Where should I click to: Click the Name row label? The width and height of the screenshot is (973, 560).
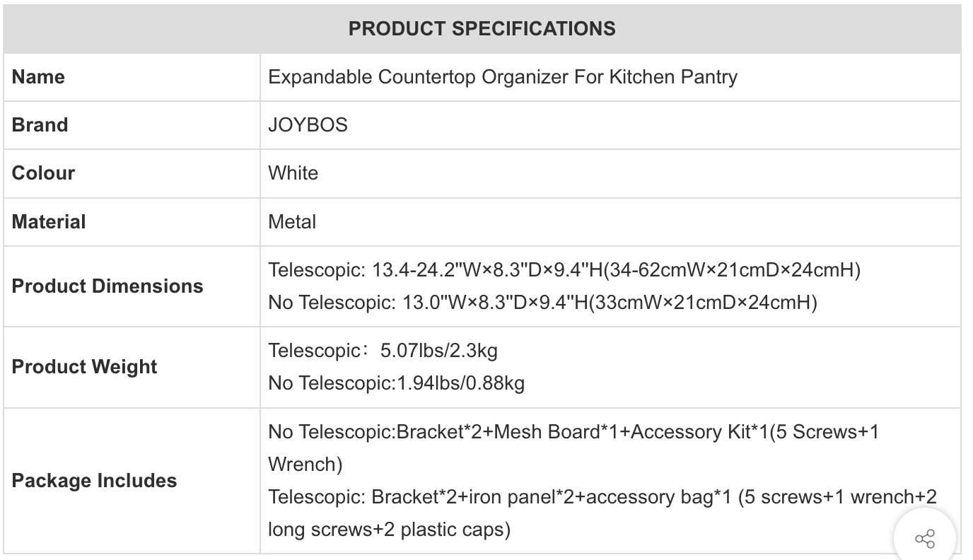38,77
